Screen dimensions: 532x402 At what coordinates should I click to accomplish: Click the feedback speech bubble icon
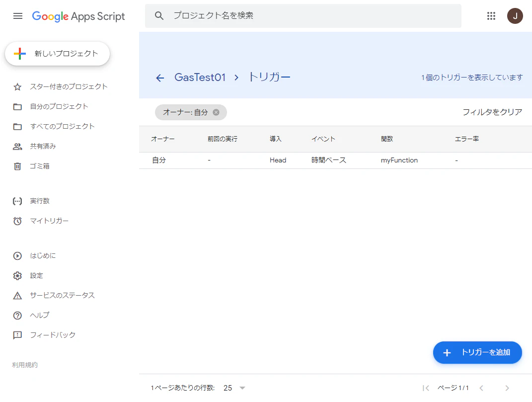17,335
